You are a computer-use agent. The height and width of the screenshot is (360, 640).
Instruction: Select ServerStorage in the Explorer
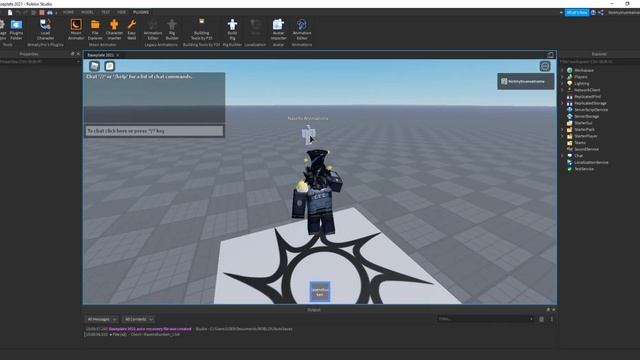click(587, 116)
